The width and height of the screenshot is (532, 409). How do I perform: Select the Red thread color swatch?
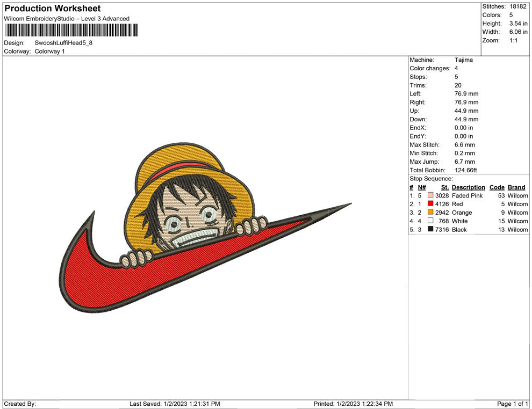tap(430, 204)
